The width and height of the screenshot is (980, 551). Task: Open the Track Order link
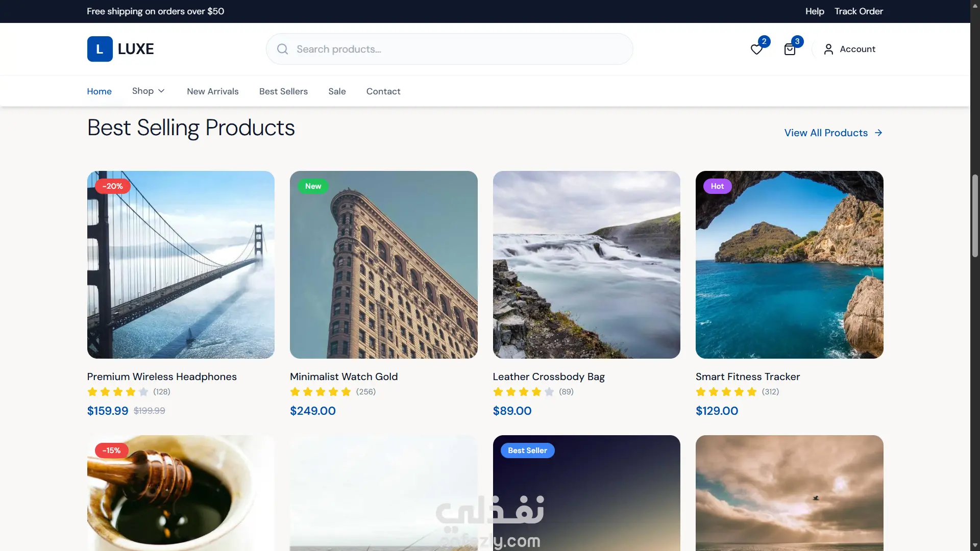tap(859, 11)
